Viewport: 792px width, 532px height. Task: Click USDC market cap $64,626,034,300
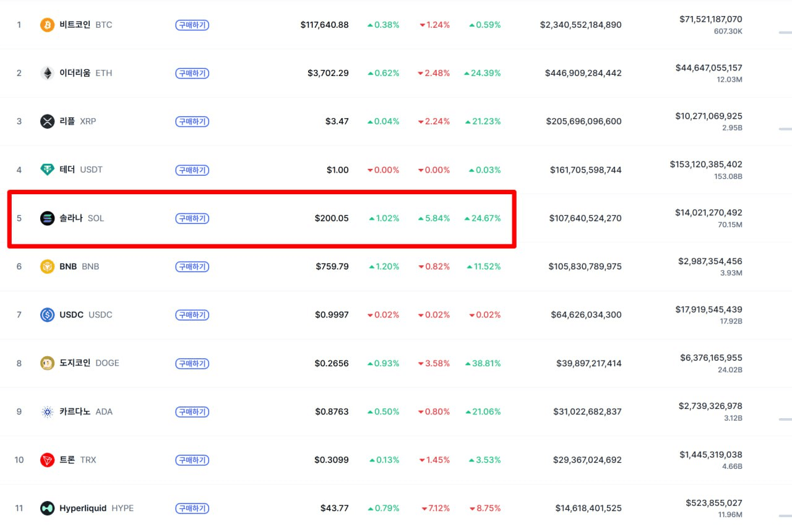click(587, 315)
